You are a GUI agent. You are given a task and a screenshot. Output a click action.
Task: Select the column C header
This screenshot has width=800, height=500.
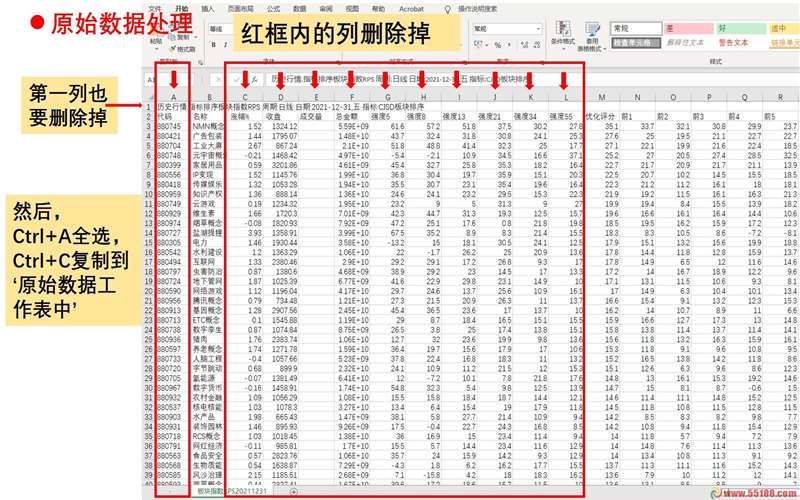tap(244, 96)
